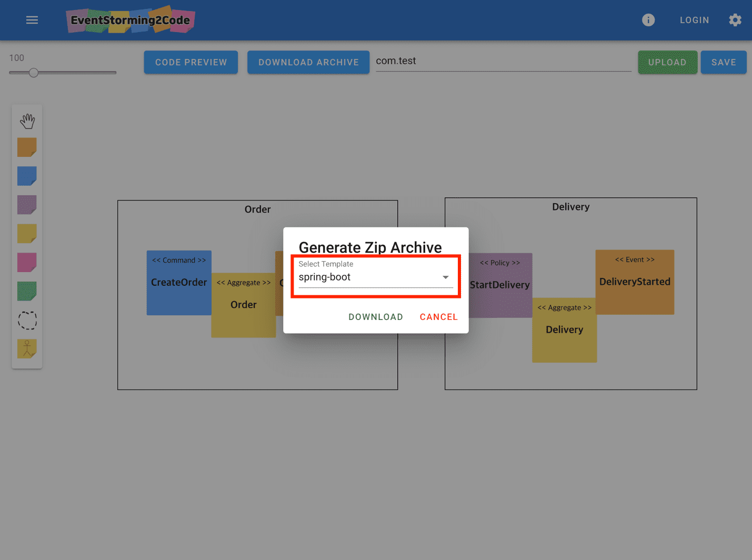Image resolution: width=752 pixels, height=560 pixels.
Task: Select the StartDelivery policy note
Action: 500,285
